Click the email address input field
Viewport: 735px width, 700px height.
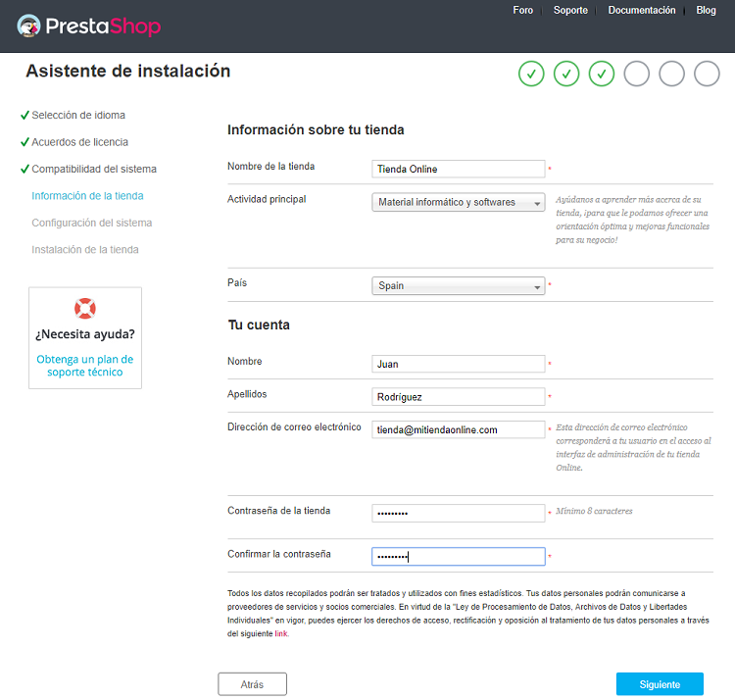[x=458, y=429]
